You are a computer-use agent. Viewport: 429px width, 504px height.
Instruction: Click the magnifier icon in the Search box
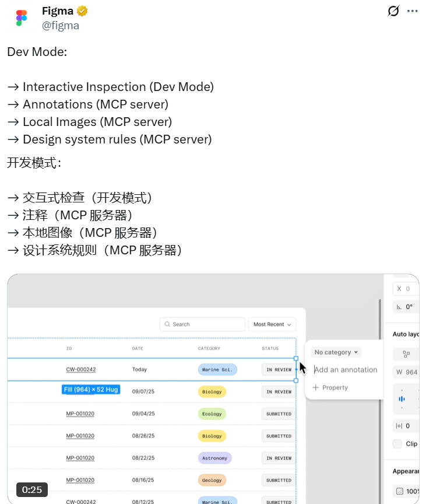[x=167, y=324]
